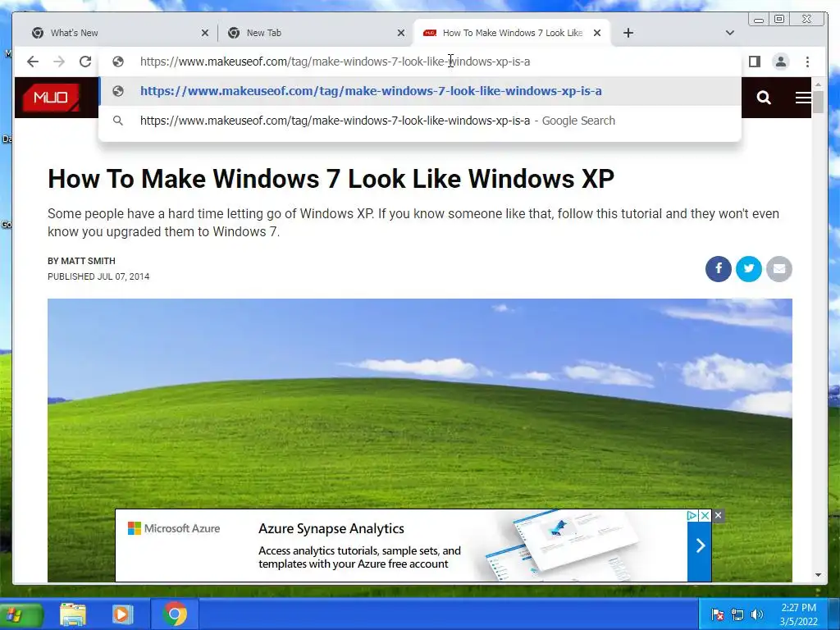Open the Windows Start button
This screenshot has height=630, width=840.
[x=20, y=614]
